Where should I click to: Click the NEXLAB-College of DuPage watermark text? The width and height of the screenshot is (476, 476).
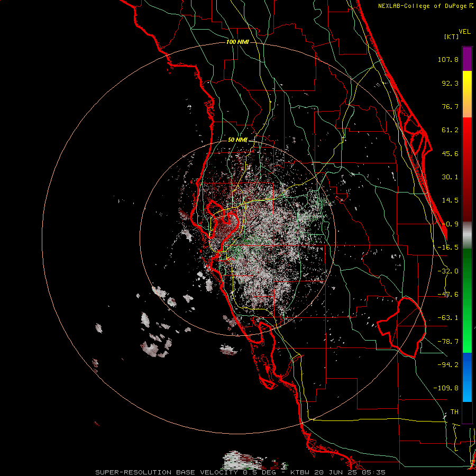click(x=426, y=6)
